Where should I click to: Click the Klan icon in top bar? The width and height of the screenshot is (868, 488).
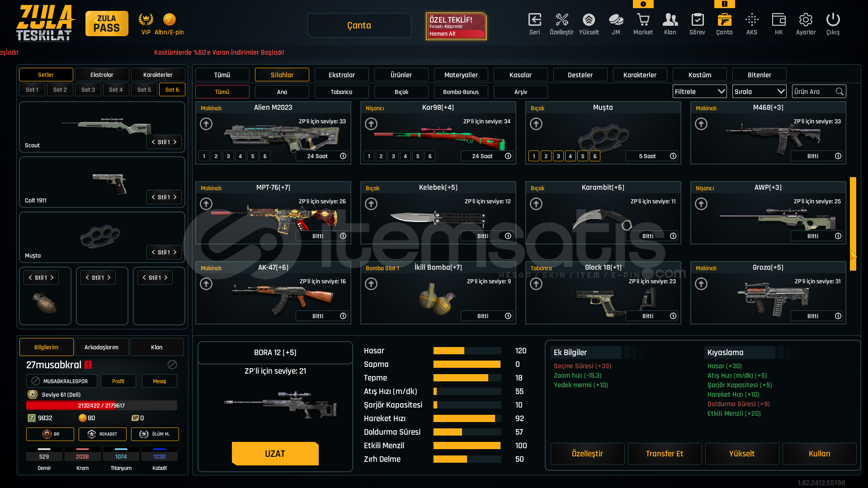[x=670, y=20]
